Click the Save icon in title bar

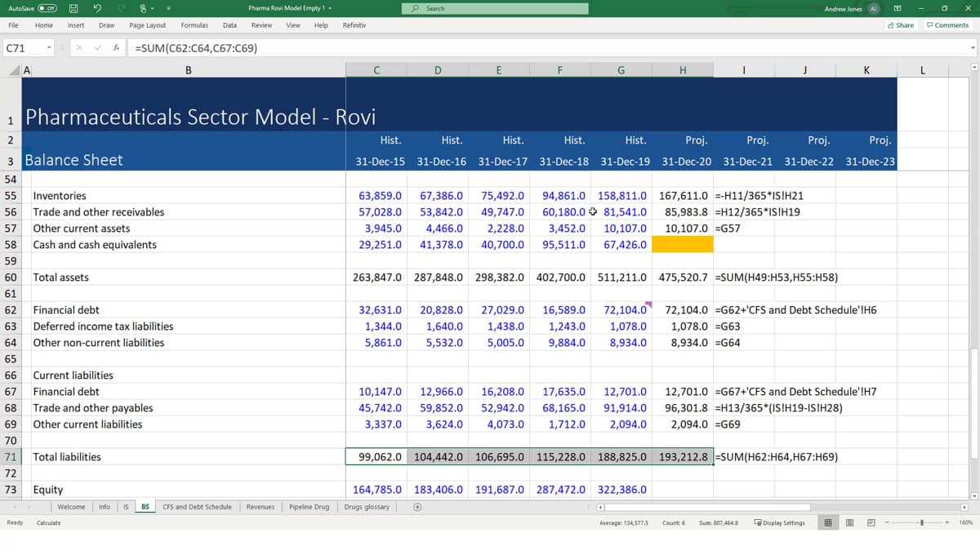point(73,8)
